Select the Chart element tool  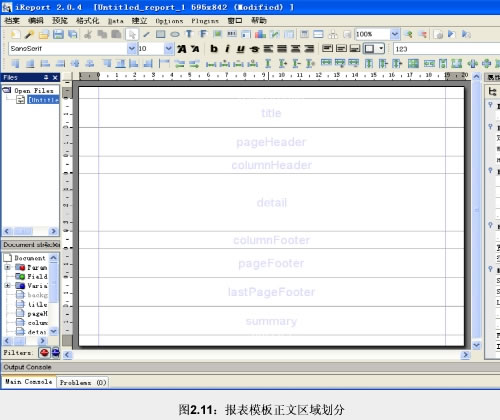tap(260, 34)
